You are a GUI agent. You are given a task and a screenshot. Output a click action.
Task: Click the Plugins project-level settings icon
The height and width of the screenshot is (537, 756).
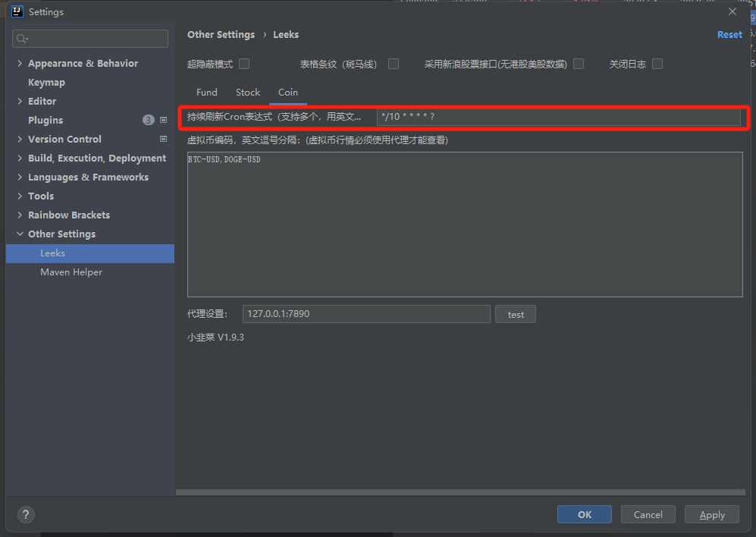pos(164,120)
